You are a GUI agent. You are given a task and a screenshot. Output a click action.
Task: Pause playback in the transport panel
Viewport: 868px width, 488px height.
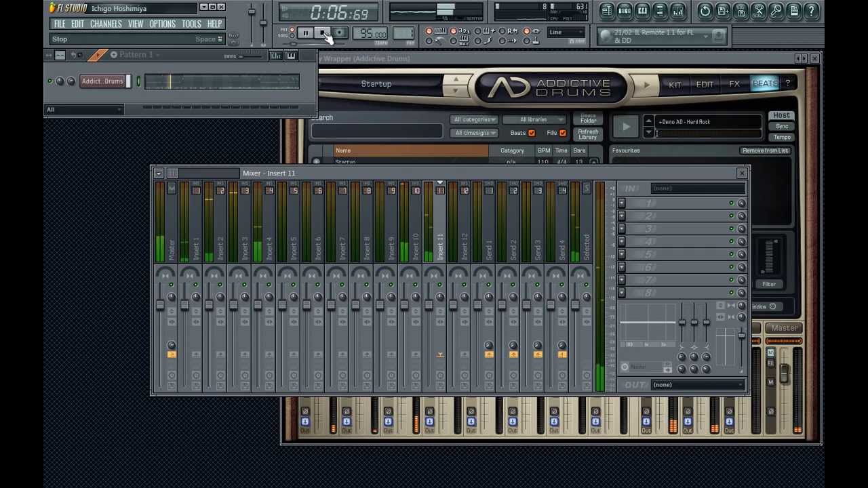pyautogui.click(x=306, y=33)
